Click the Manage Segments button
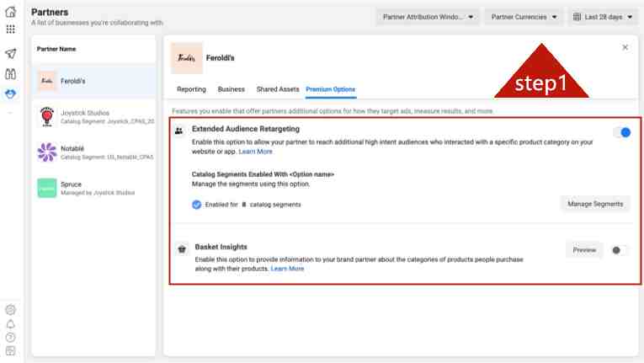Screen dimensions: 644x363 coord(595,204)
